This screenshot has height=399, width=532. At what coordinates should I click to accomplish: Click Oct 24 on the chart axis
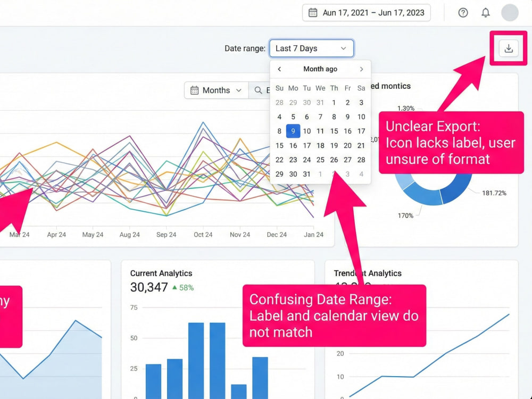(203, 235)
